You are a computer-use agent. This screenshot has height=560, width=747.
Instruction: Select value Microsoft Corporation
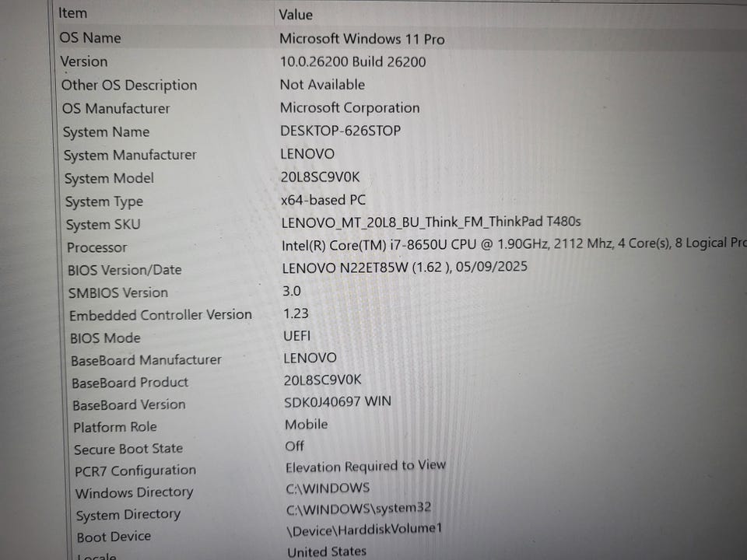[350, 108]
